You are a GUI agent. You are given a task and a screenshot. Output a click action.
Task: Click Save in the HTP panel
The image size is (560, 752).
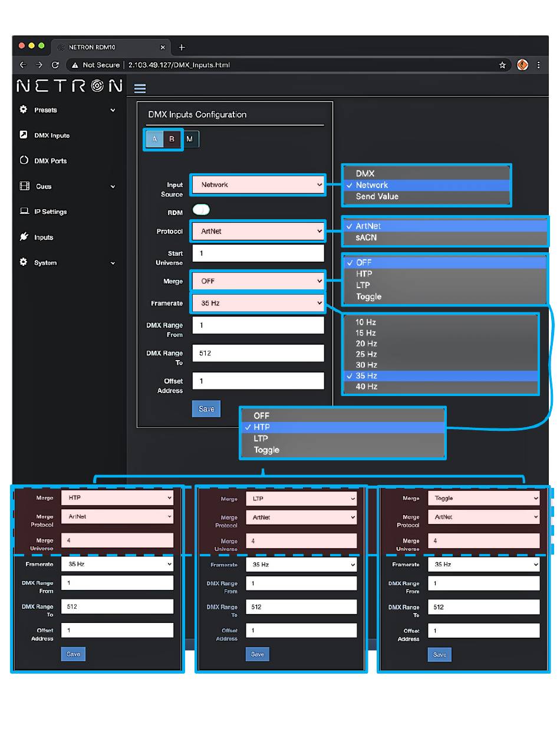[73, 654]
